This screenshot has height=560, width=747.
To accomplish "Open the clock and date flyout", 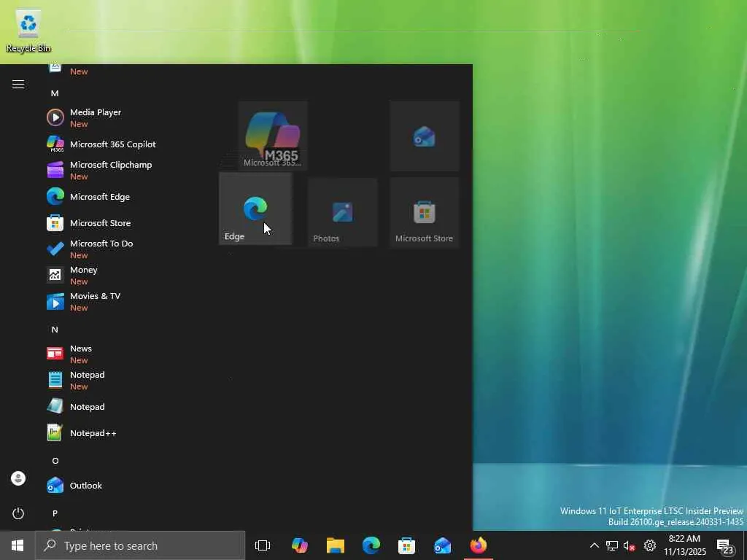I will click(x=685, y=545).
